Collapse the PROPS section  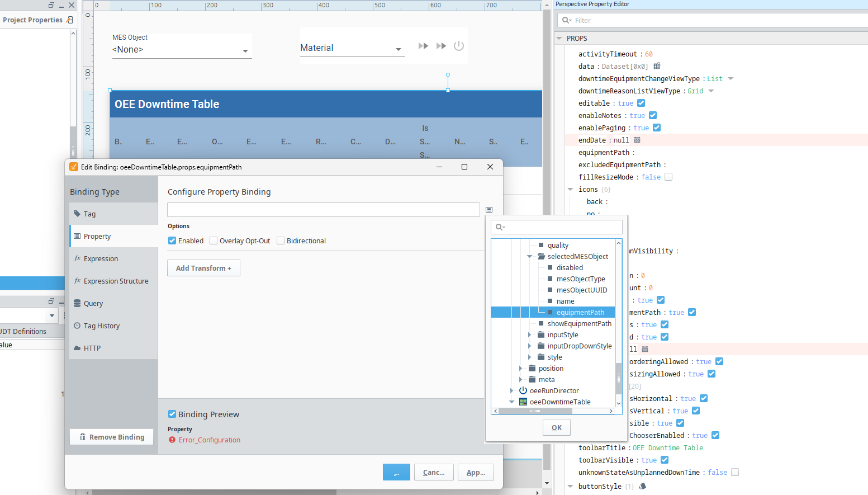pos(559,39)
